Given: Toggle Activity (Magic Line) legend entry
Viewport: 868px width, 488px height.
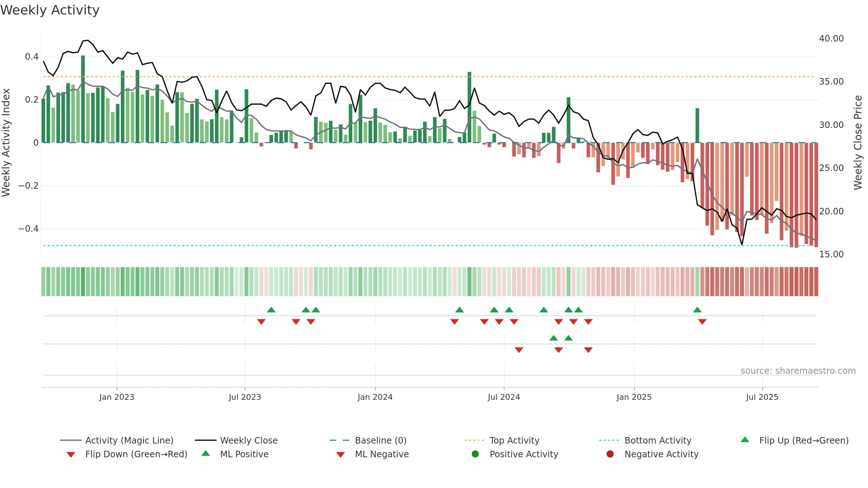Looking at the screenshot, I should [x=117, y=440].
